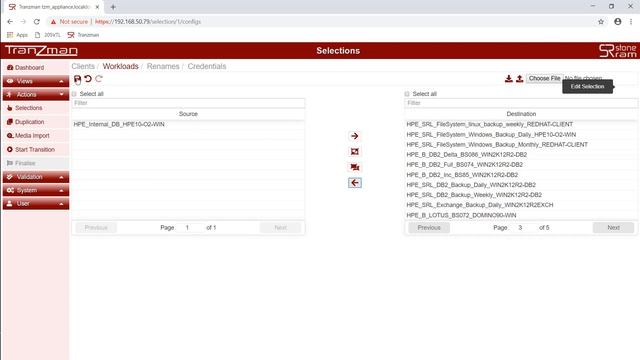Move selected workload back with left arrow

[355, 183]
